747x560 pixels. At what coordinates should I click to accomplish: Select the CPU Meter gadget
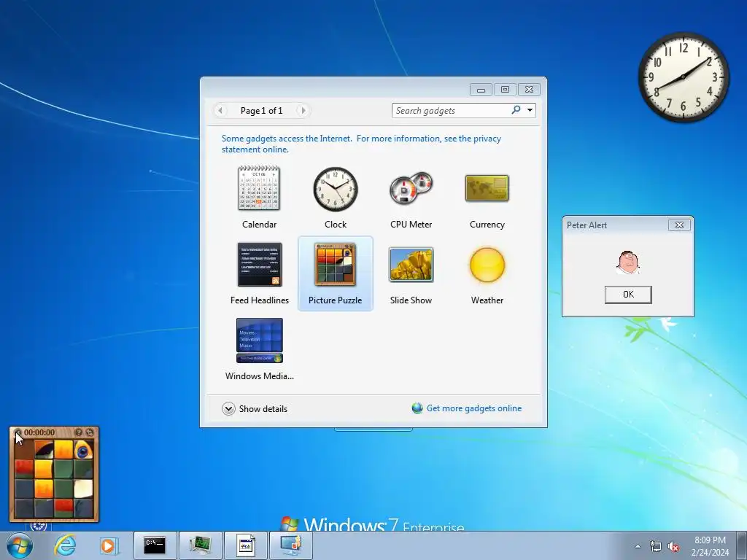(x=411, y=197)
